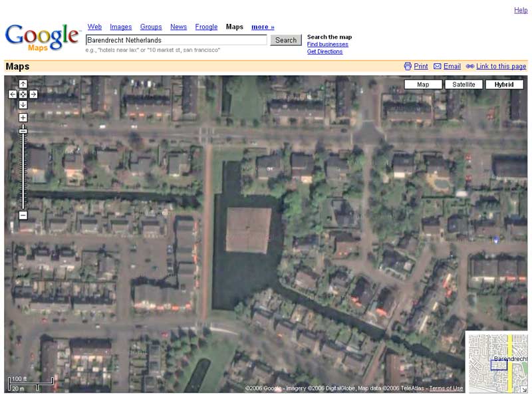Switch to Map view
Viewport: 532px width, 399px height.
pyautogui.click(x=423, y=84)
